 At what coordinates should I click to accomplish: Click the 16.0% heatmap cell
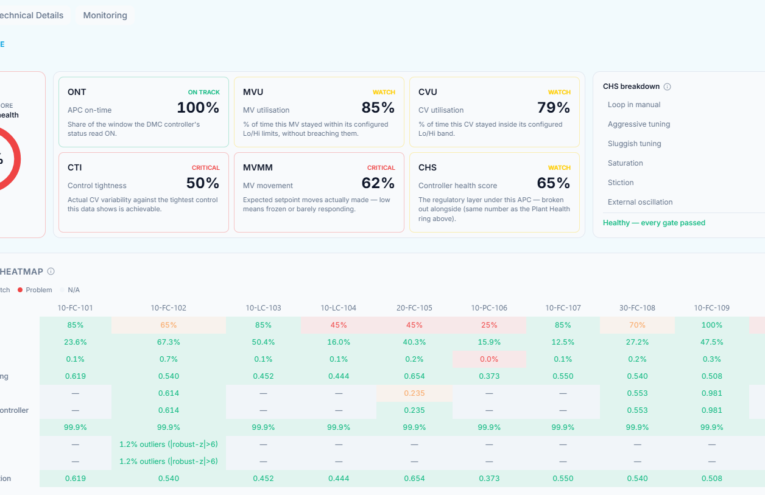point(338,342)
